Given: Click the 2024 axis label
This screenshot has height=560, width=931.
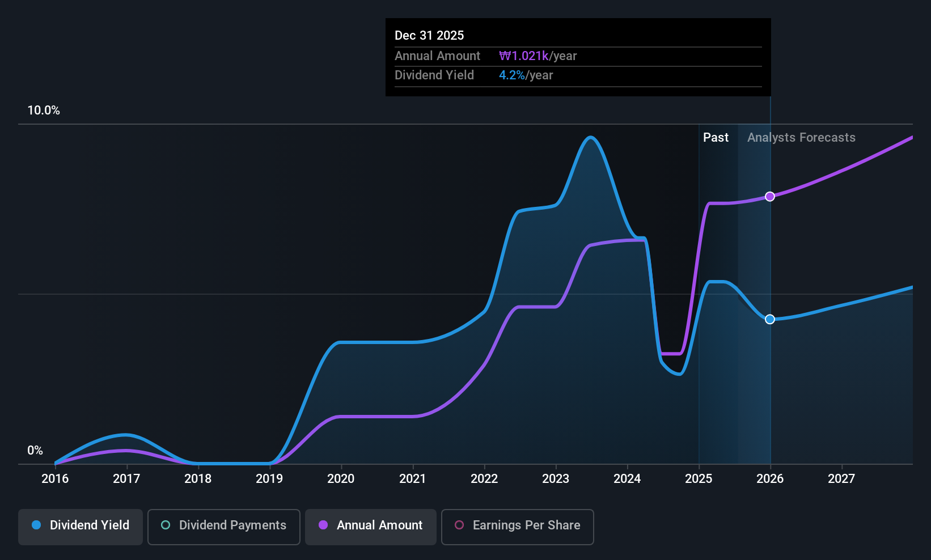Looking at the screenshot, I should point(627,479).
